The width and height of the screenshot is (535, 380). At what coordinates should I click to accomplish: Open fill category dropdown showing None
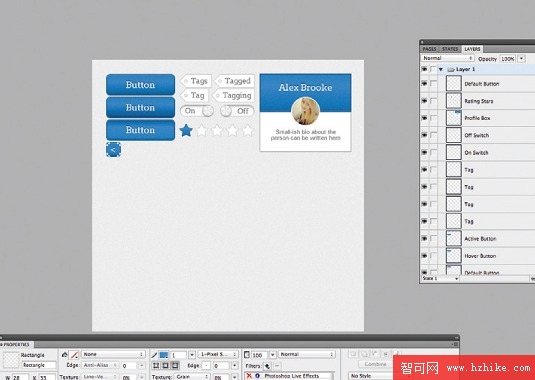[x=113, y=354]
